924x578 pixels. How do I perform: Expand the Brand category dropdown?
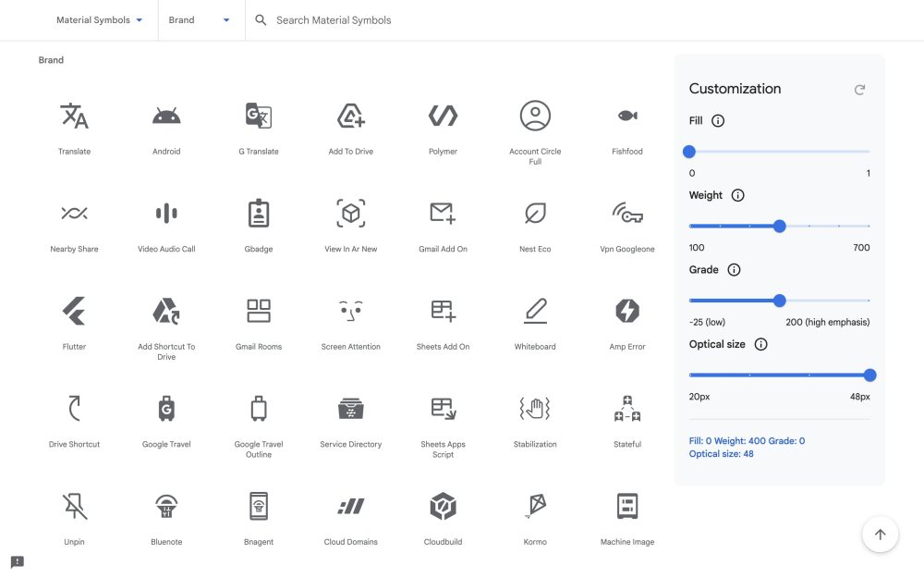point(200,20)
